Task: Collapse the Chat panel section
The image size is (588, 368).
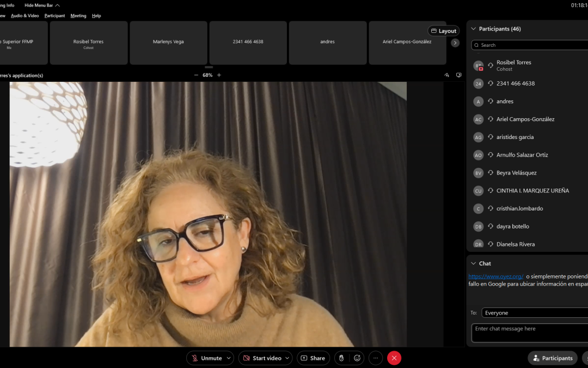Action: click(x=473, y=263)
